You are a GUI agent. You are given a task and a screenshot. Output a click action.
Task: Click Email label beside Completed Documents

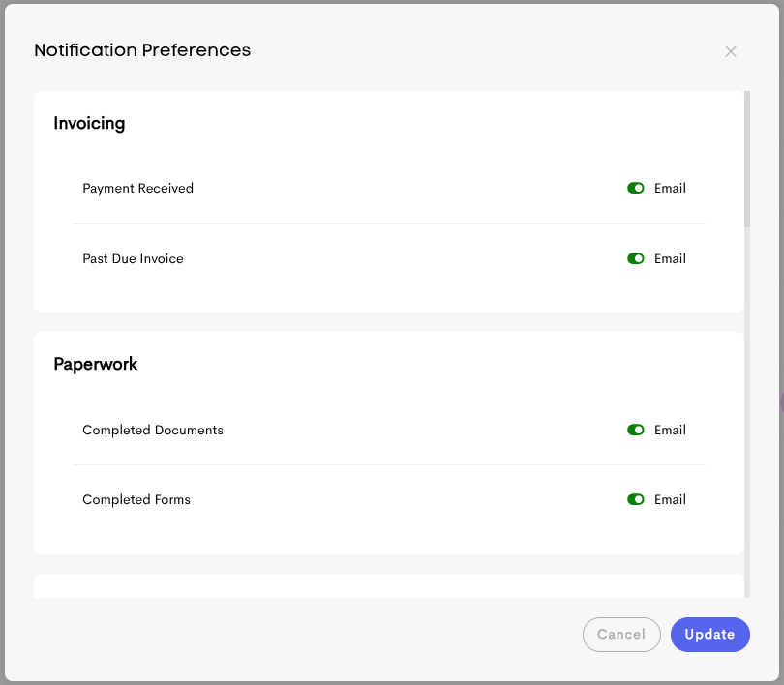(x=670, y=430)
